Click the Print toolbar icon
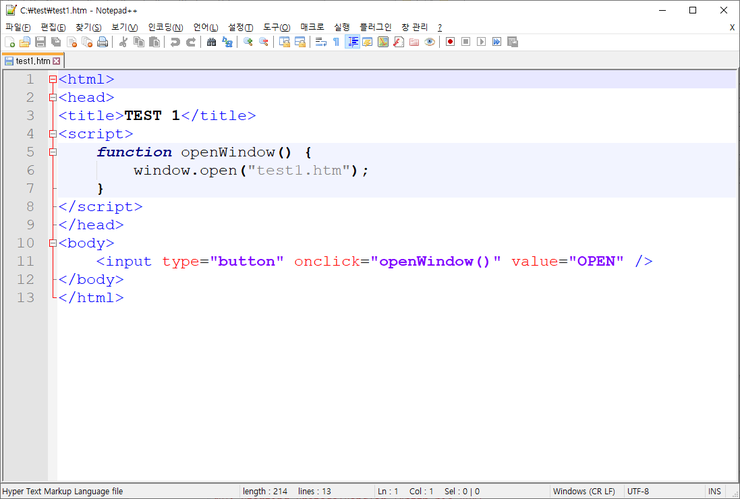 (102, 42)
